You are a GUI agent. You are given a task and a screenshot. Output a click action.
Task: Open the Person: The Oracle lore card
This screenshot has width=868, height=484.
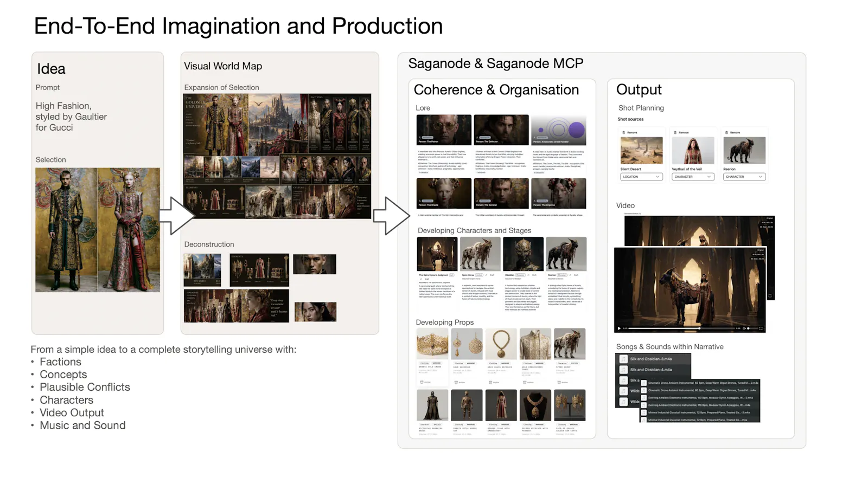tap(444, 193)
